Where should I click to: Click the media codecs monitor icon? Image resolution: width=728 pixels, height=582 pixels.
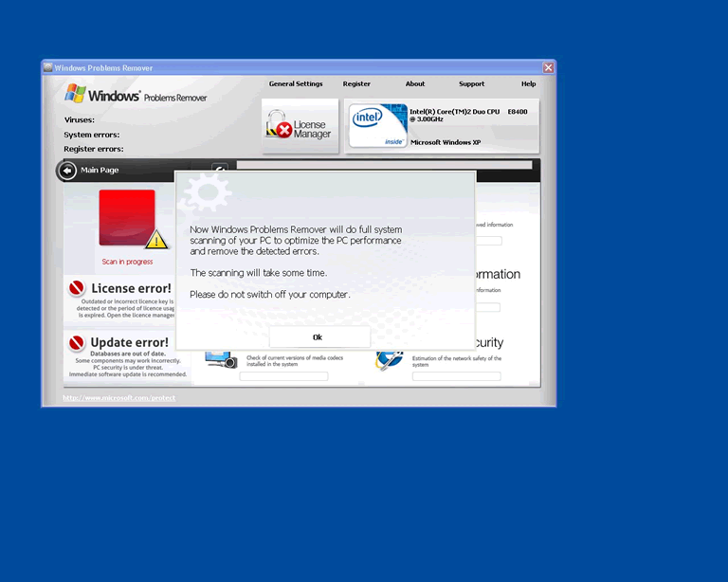click(x=221, y=359)
